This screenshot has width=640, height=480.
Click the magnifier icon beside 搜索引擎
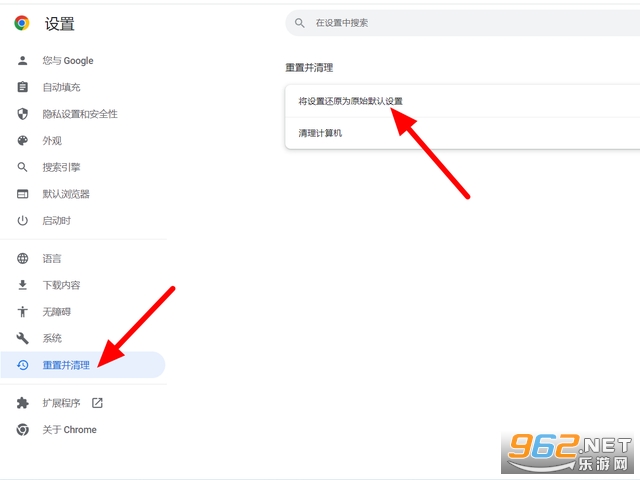pyautogui.click(x=22, y=167)
